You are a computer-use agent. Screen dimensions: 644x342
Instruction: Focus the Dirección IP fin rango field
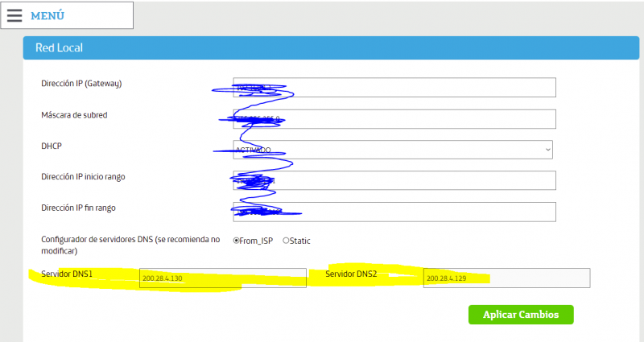(x=394, y=211)
